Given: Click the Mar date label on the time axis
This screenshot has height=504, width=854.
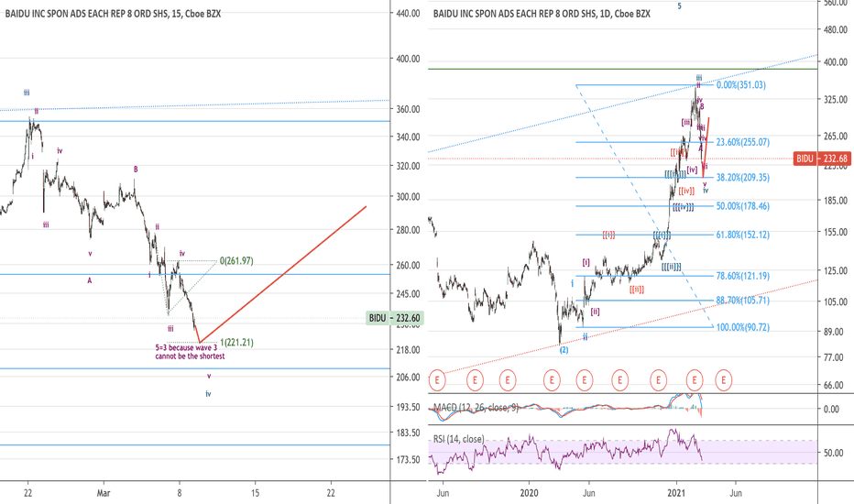Looking at the screenshot, I should pos(104,493).
